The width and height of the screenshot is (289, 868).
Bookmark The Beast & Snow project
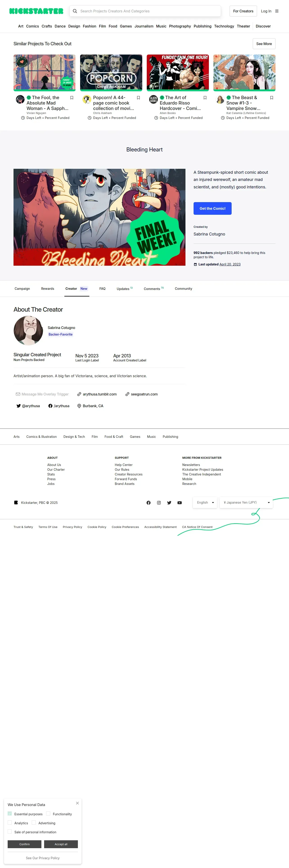(x=271, y=98)
